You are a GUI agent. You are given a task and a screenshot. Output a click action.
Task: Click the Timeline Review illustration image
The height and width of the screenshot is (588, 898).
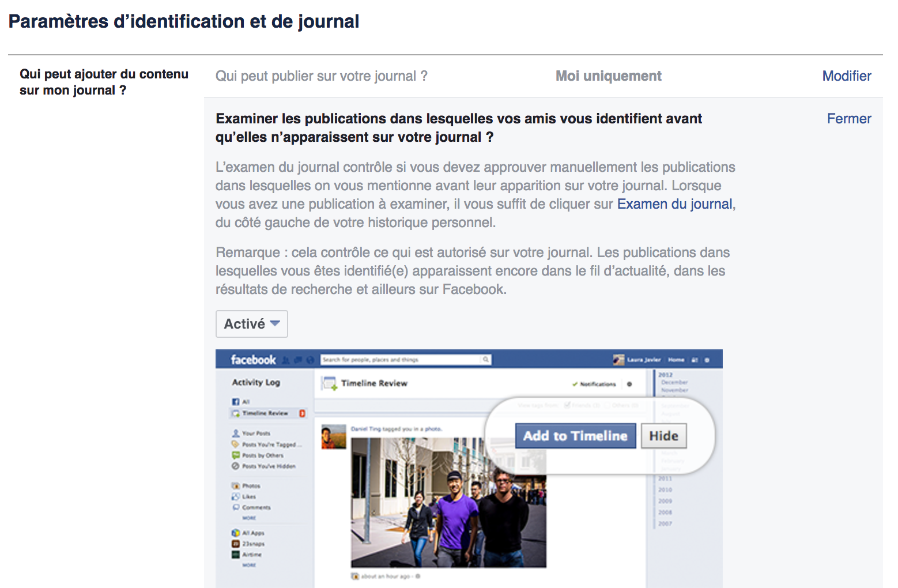(x=469, y=468)
